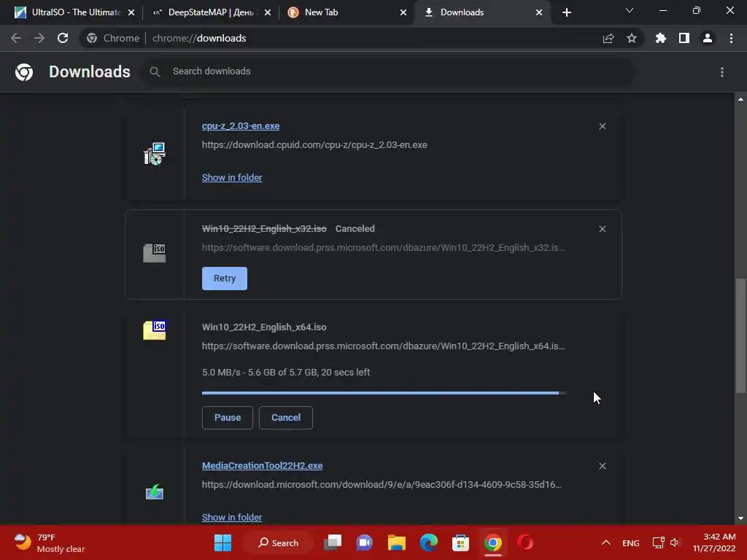Viewport: 747px width, 560px height.
Task: Launch Opera browser from the taskbar
Action: tap(525, 542)
